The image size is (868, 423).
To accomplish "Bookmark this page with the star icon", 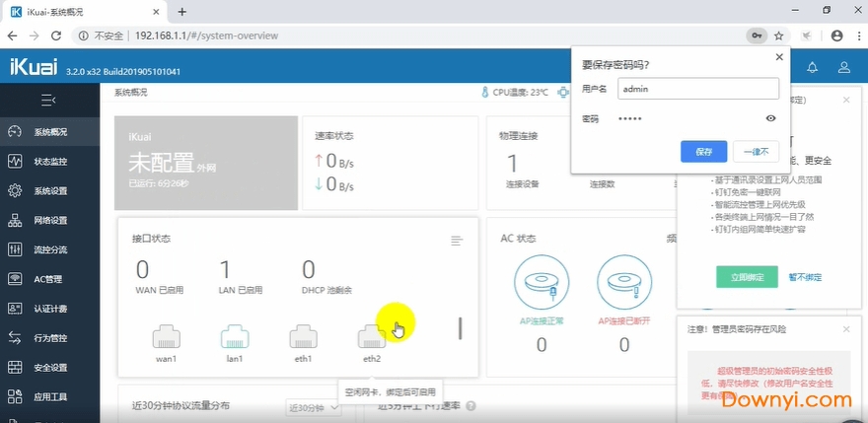I will (x=779, y=35).
